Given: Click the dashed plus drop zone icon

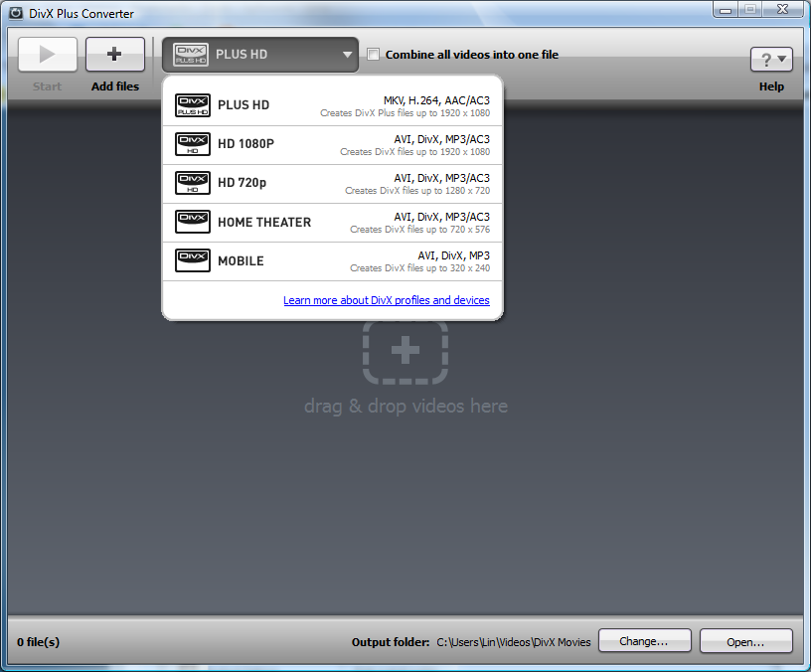Looking at the screenshot, I should tap(405, 351).
